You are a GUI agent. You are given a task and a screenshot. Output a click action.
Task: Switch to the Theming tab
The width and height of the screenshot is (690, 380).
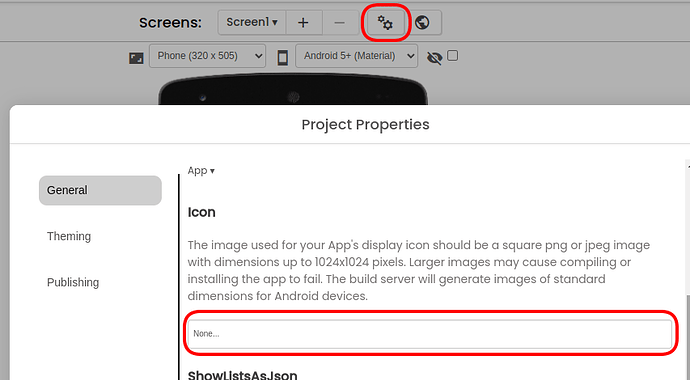point(69,236)
